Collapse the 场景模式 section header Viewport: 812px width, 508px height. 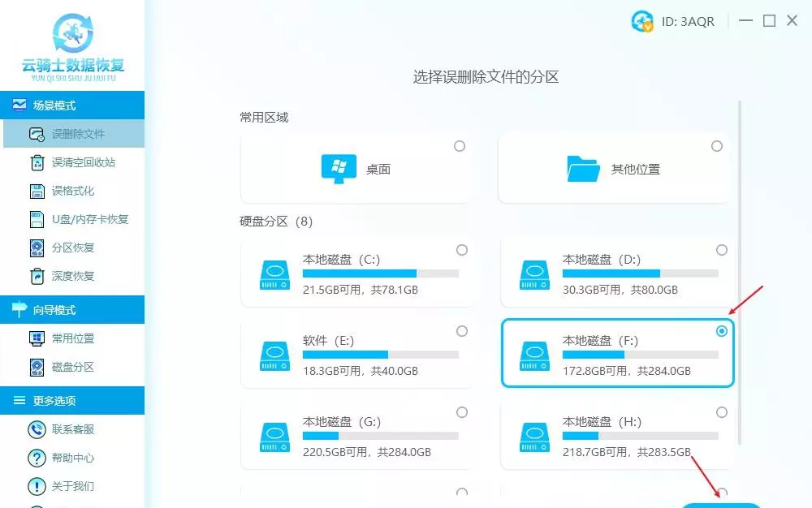[x=72, y=105]
